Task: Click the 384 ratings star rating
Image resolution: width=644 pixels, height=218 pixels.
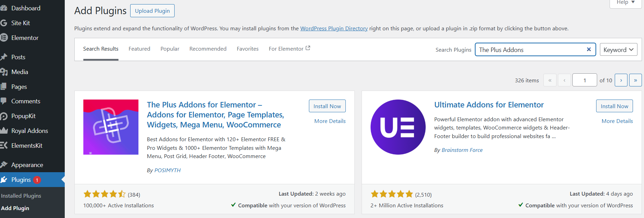Action: click(105, 194)
